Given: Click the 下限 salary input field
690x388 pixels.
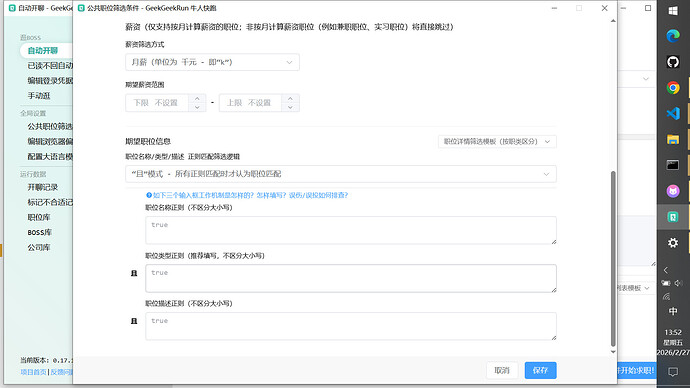Looking at the screenshot, I should click(158, 102).
